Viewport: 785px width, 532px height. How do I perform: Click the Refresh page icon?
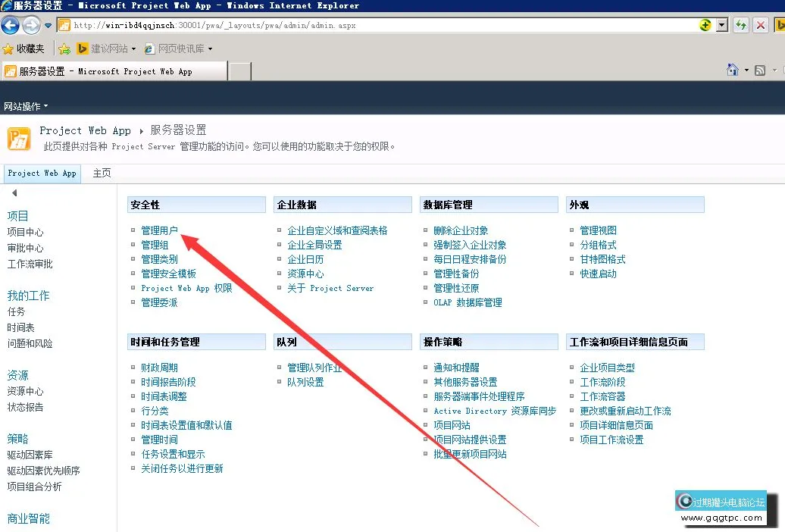point(741,25)
